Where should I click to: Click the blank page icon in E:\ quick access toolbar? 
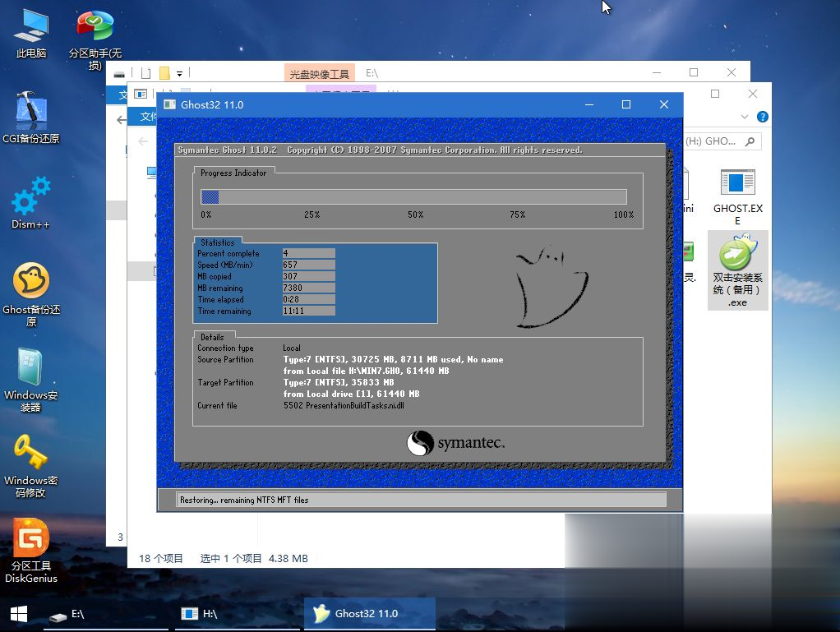(x=145, y=73)
